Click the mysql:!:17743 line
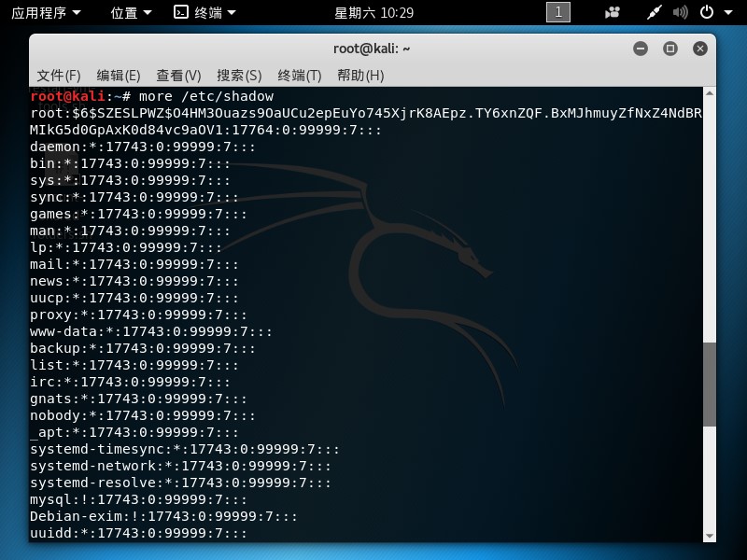Viewport: 747px width, 560px height. point(138,499)
